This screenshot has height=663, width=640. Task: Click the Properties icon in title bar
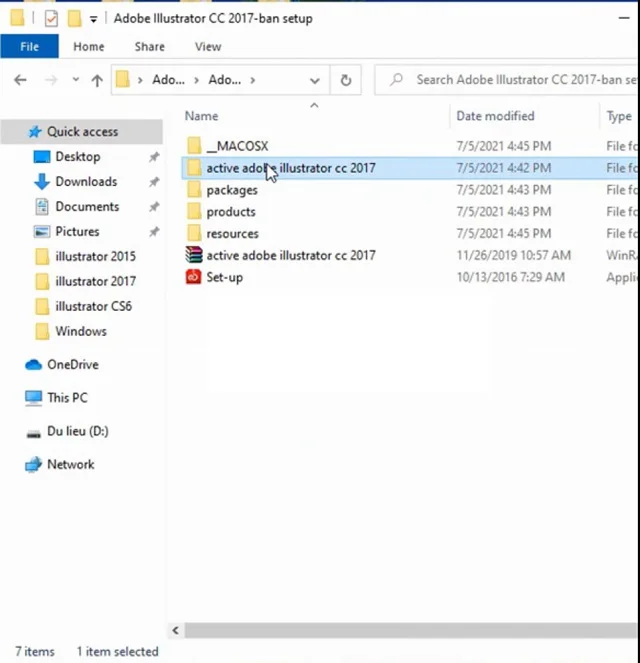click(x=51, y=19)
